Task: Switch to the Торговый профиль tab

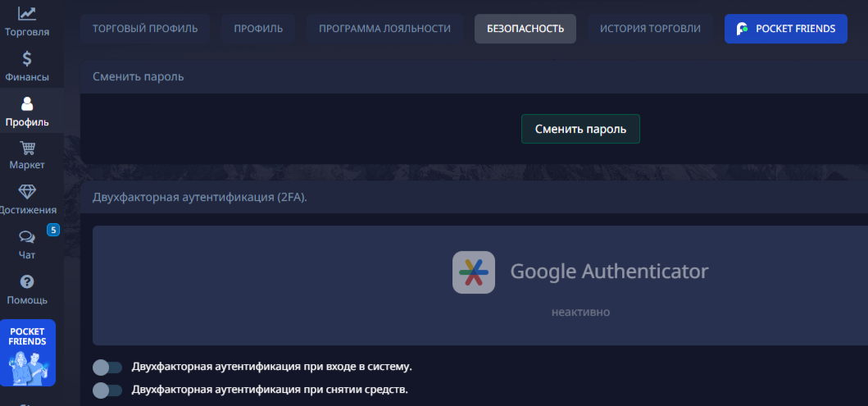Action: click(x=145, y=29)
